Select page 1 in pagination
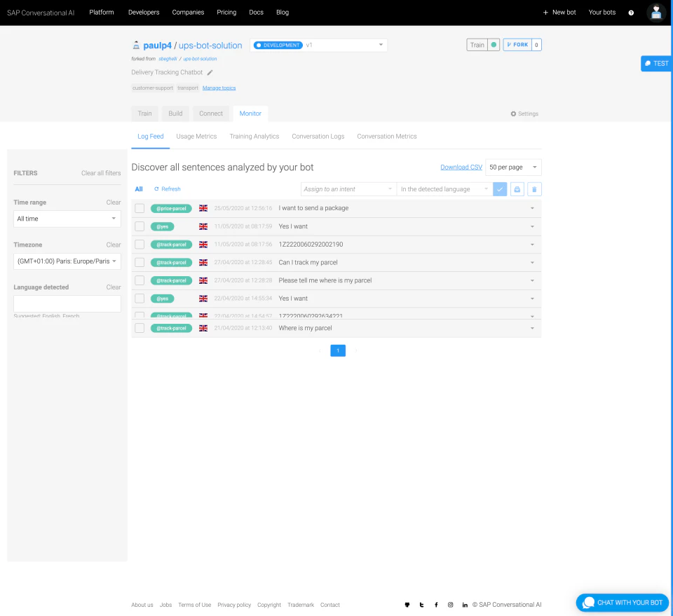Image resolution: width=673 pixels, height=616 pixels. point(338,350)
